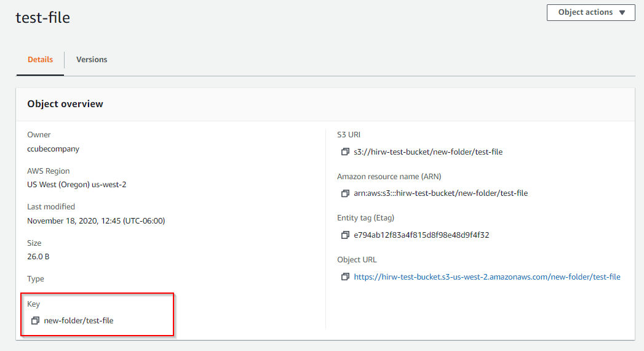Copy the object Key new-folder/test-file
This screenshot has height=351, width=644.
point(35,321)
